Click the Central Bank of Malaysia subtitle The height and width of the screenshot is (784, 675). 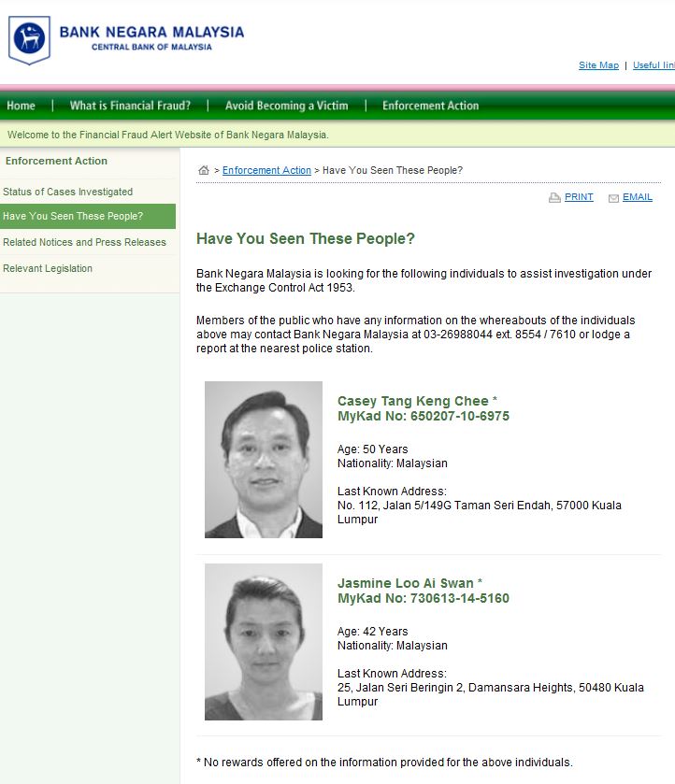coord(151,47)
